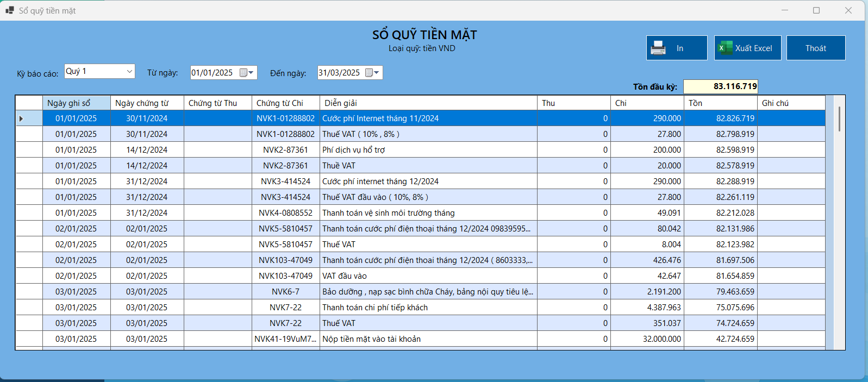Click the Diễn giải column header
This screenshot has width=868, height=382.
pyautogui.click(x=428, y=103)
